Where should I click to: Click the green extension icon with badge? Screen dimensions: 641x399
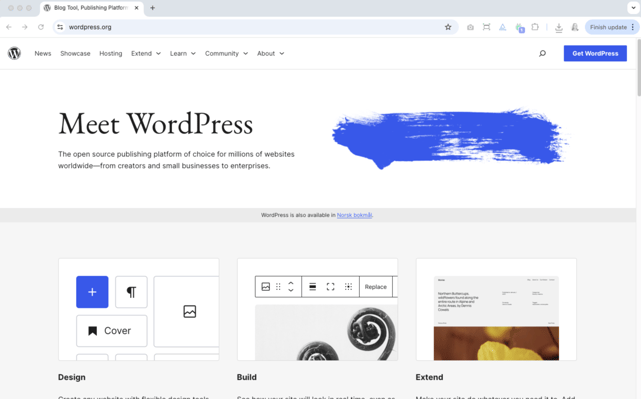(x=519, y=27)
